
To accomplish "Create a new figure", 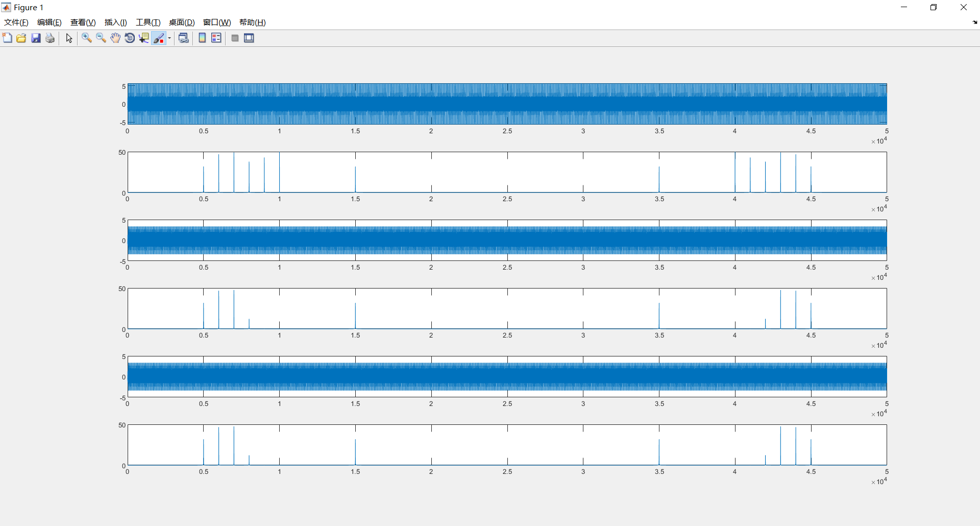I will click(8, 38).
